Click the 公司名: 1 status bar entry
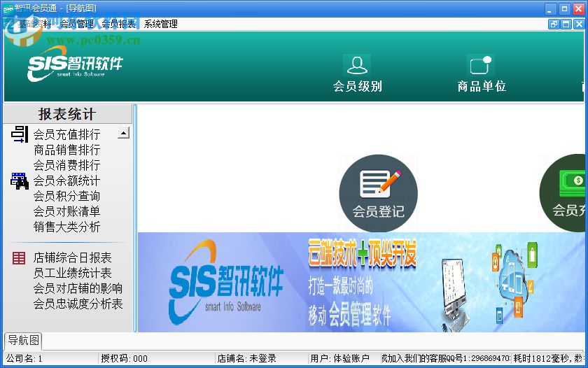The image size is (588, 368). click(50, 359)
